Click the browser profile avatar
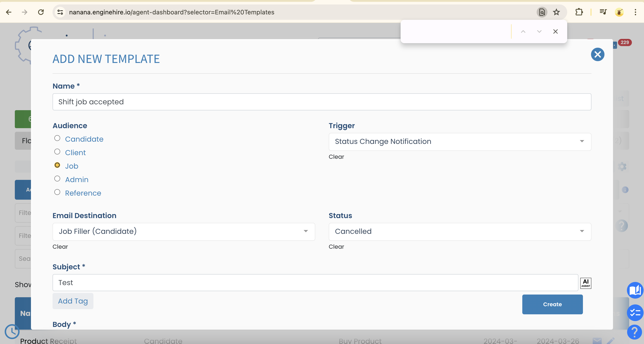The width and height of the screenshot is (644, 344). click(x=619, y=12)
